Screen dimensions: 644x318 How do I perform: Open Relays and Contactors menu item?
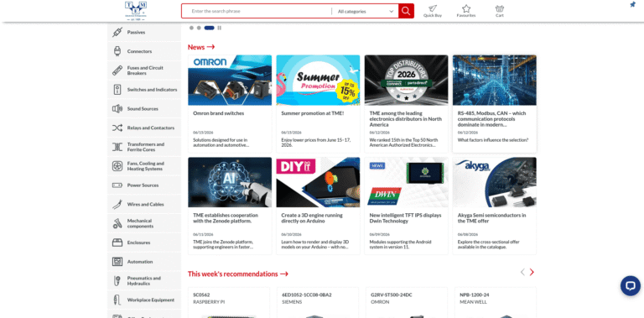point(144,128)
